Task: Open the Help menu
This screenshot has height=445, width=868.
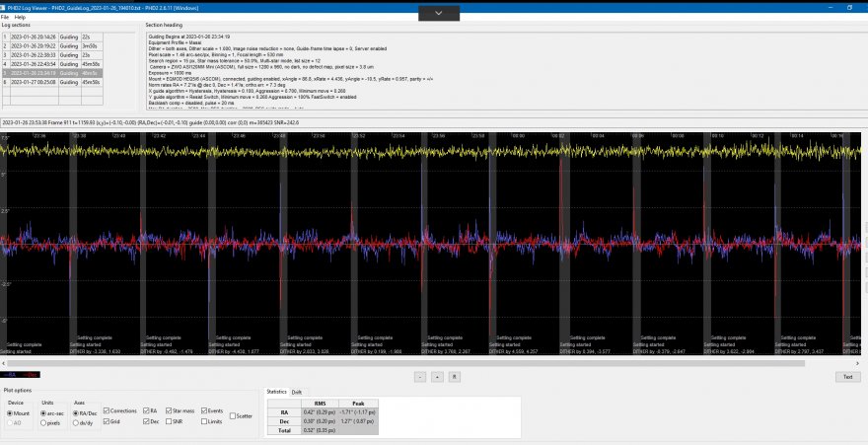Action: coord(20,17)
